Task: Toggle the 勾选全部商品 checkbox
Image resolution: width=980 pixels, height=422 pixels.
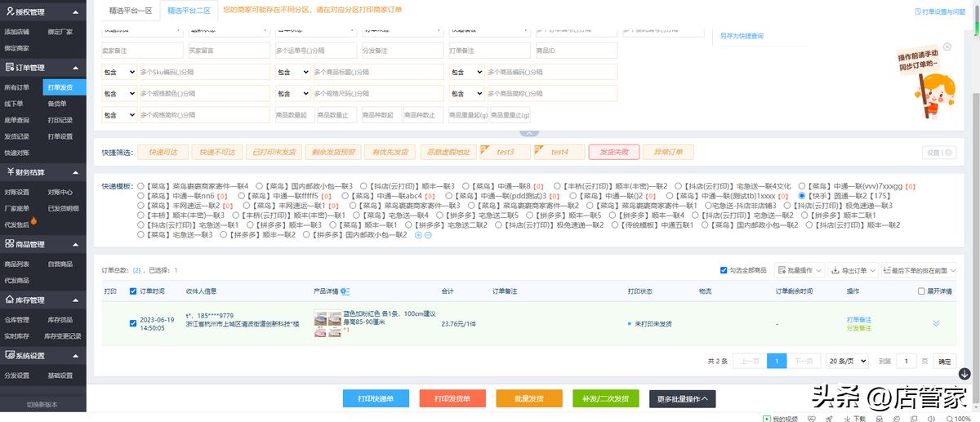Action: tap(724, 270)
